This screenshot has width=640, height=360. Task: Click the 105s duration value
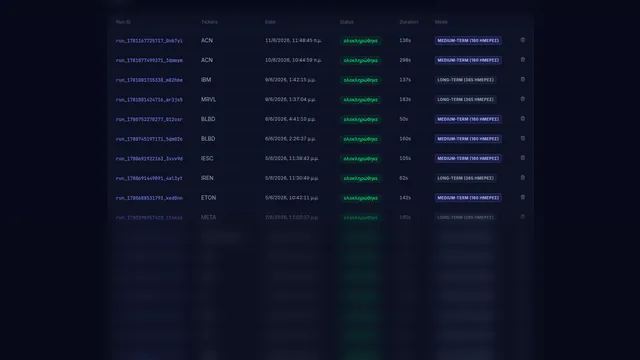pyautogui.click(x=405, y=158)
